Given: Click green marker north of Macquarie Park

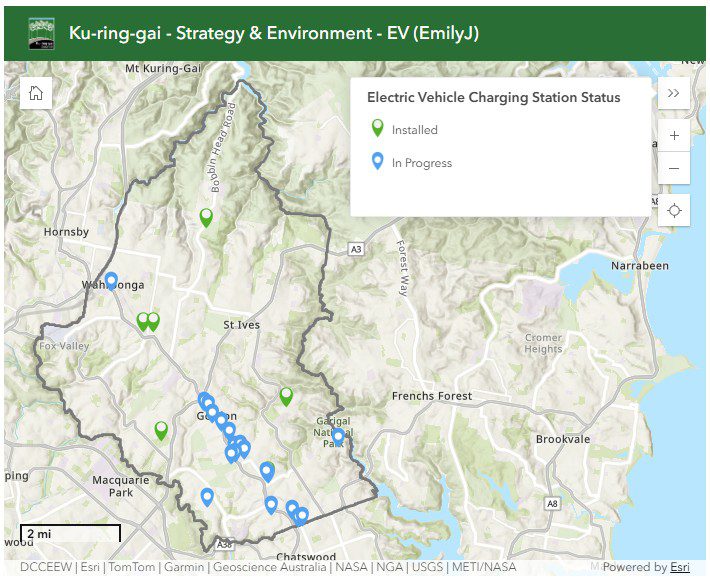Looking at the screenshot, I should tap(161, 430).
